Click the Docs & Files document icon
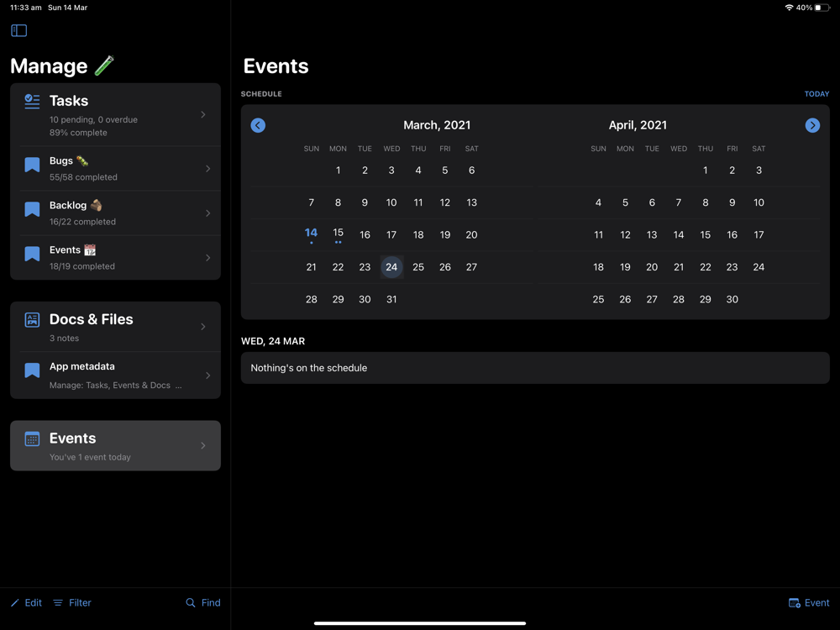The height and width of the screenshot is (630, 840). tap(32, 320)
